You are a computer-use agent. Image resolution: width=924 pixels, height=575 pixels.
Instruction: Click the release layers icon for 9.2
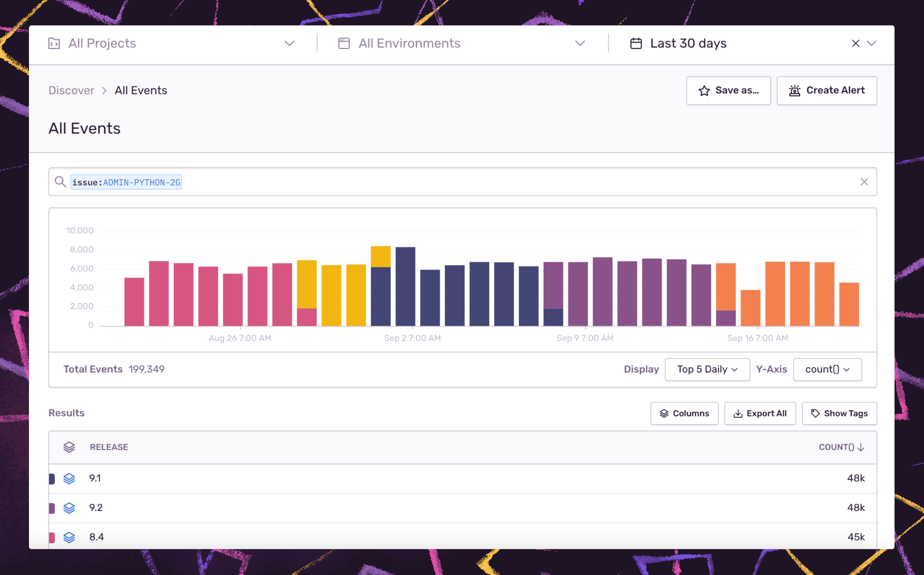click(69, 508)
